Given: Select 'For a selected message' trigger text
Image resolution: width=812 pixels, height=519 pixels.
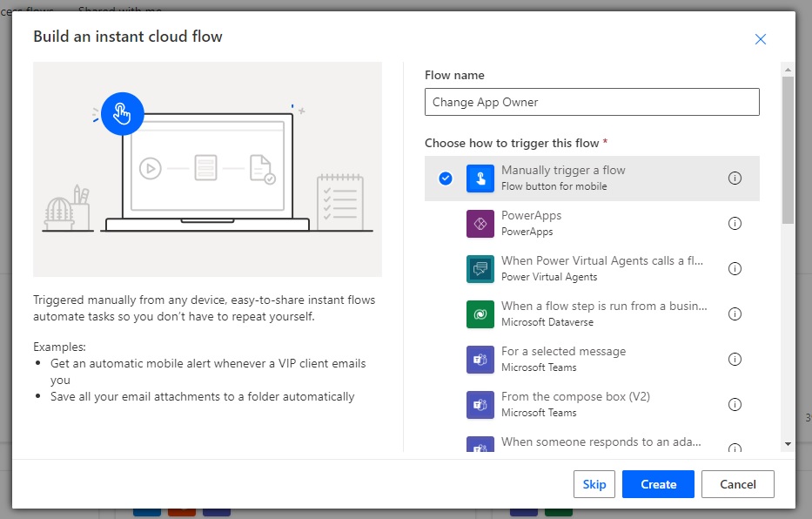Looking at the screenshot, I should [x=563, y=351].
